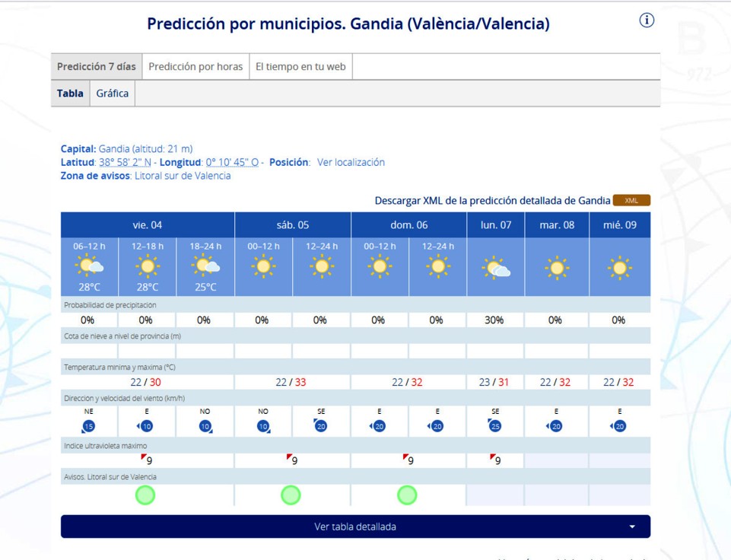731x560 pixels.
Task: Click cloudy-sun icon for lun. 07
Action: (495, 268)
